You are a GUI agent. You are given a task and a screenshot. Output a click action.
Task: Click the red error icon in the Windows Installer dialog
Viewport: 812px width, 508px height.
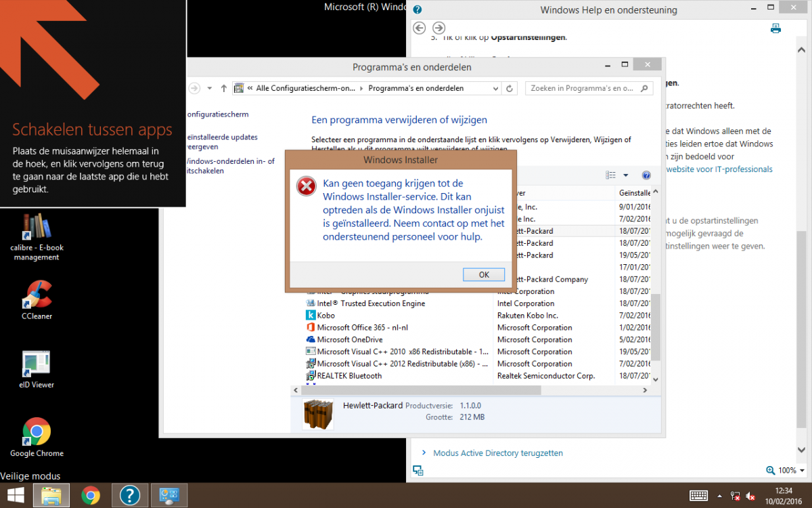pos(307,186)
